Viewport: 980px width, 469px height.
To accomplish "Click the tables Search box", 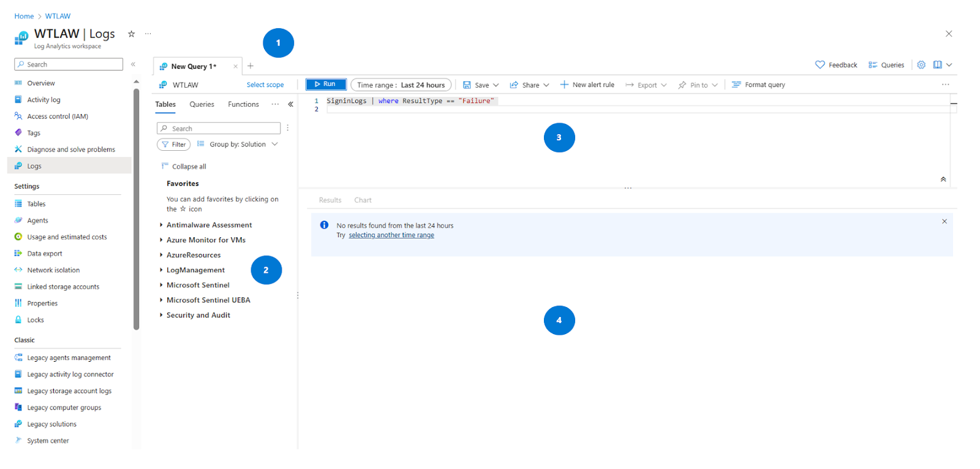I will point(219,128).
